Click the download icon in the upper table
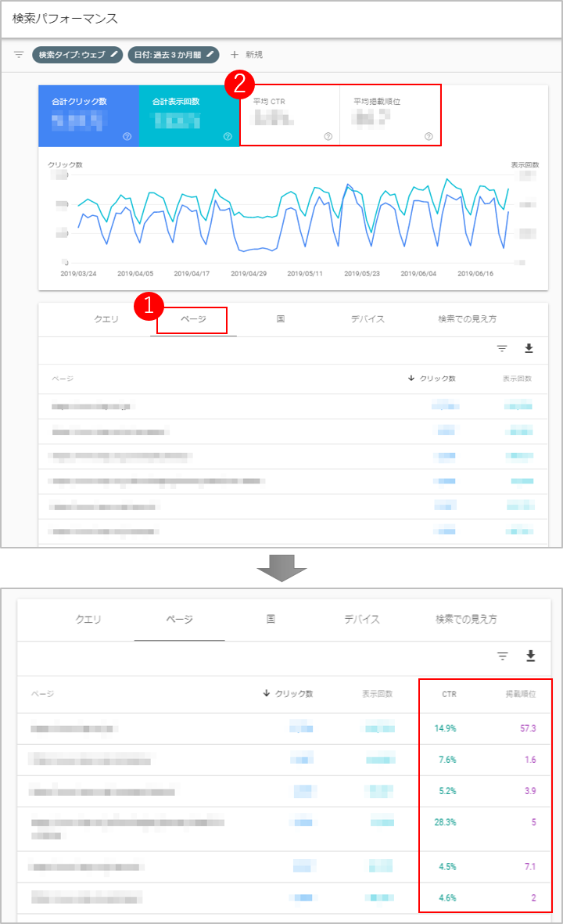This screenshot has width=563, height=924. 529,349
